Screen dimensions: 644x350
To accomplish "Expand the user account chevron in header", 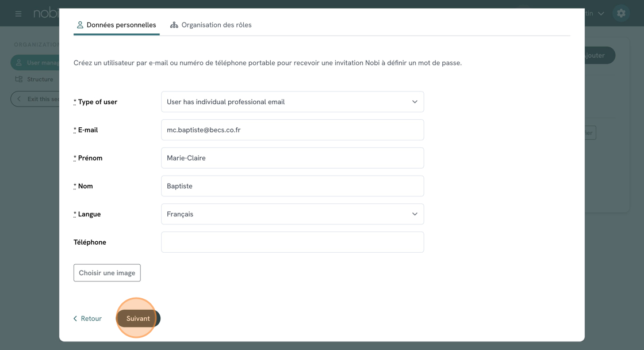I will [x=601, y=13].
